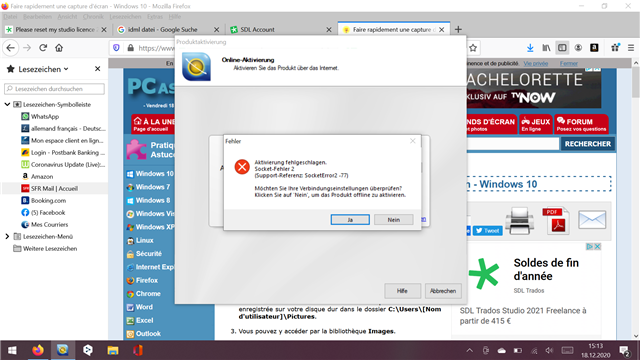Open the Login - Postbank Banking bookmark

click(68, 152)
